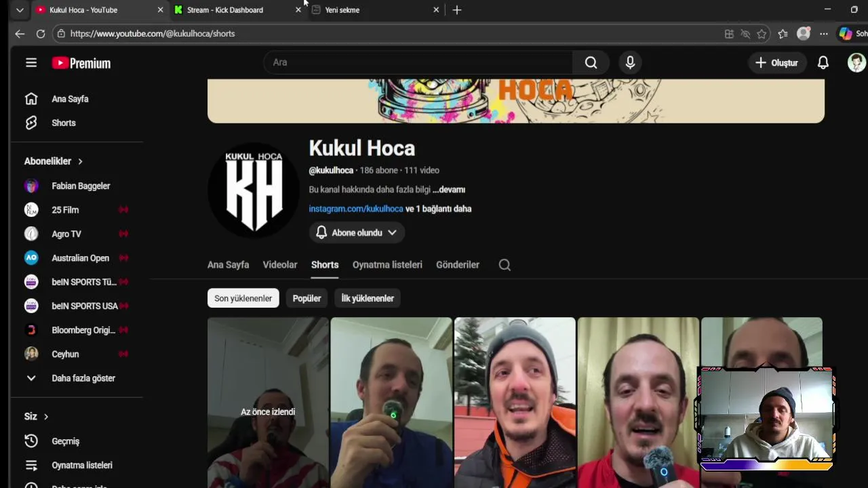Screen dimensions: 868x488
Task: Select the Son yüklenenler filter chip
Action: click(x=243, y=298)
